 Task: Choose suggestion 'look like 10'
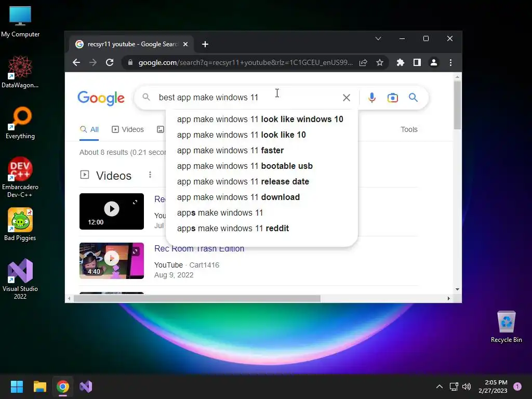241,135
